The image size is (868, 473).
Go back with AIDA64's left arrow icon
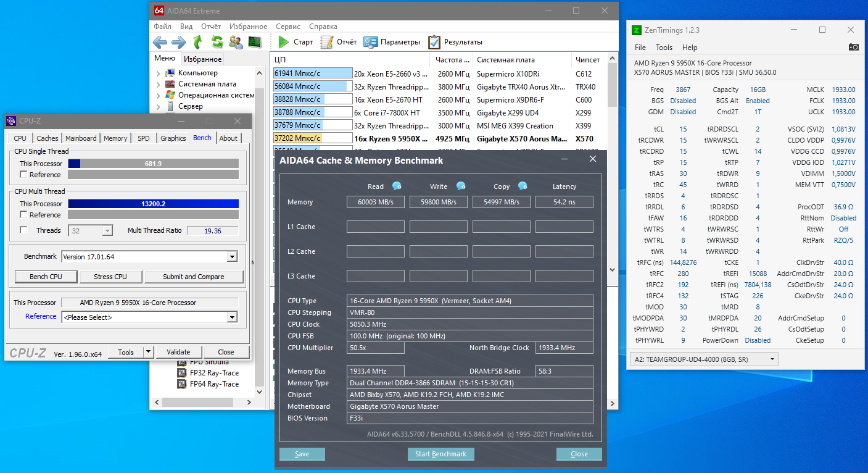point(160,42)
